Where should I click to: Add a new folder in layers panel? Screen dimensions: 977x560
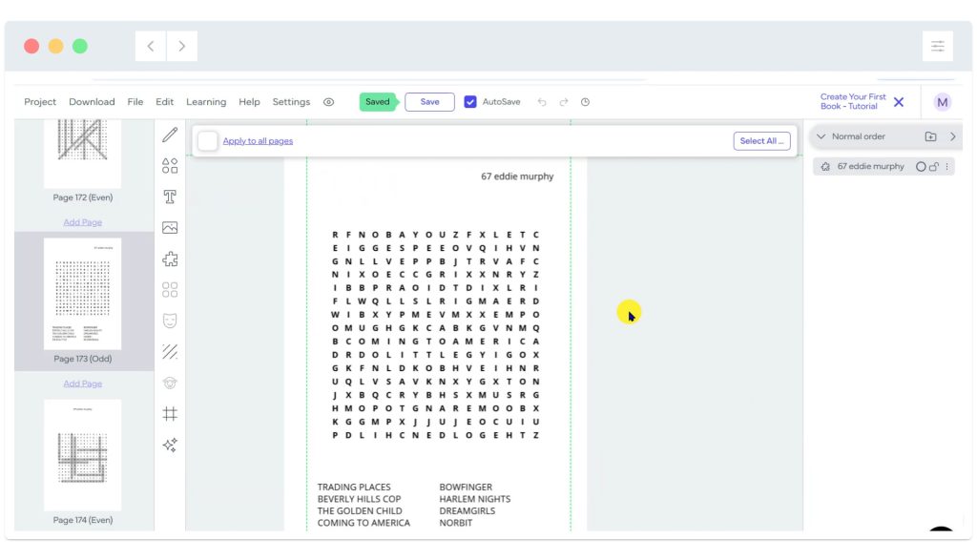930,136
